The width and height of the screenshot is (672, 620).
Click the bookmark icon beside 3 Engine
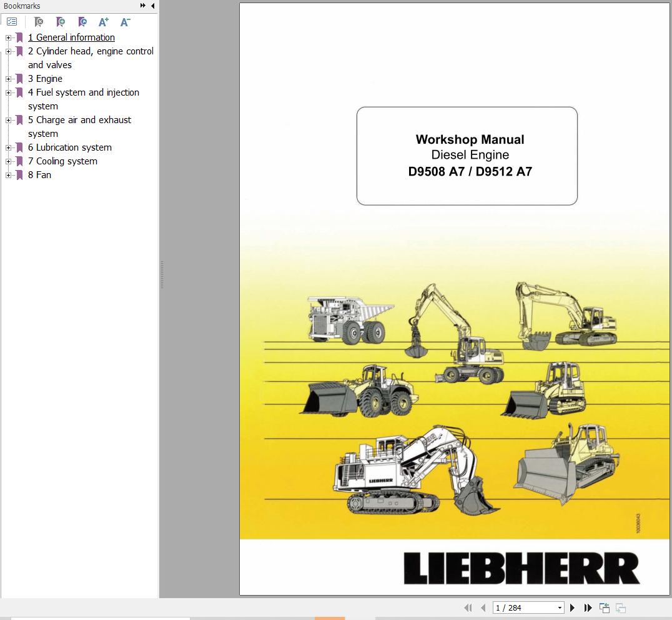pyautogui.click(x=19, y=79)
